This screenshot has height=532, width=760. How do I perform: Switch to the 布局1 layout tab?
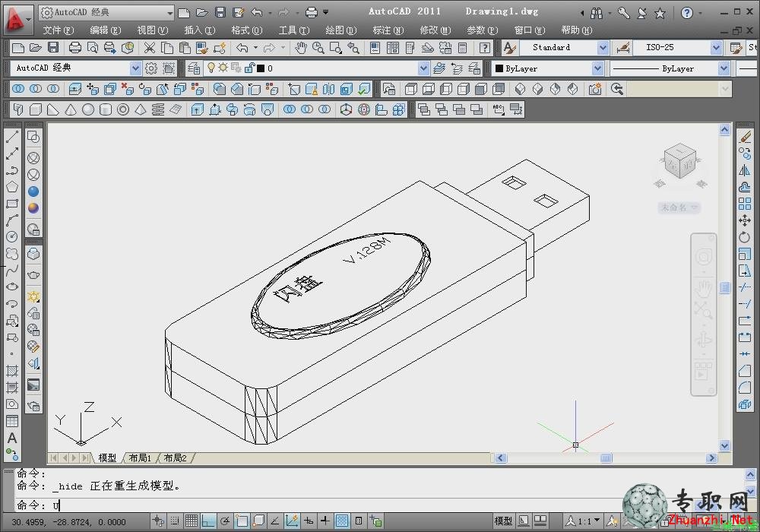[x=140, y=458]
